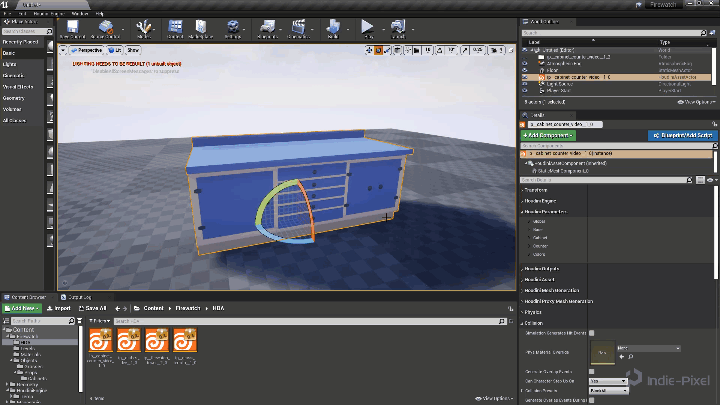Check Simulation Generates Hit Events box
Screen dimensions: 720x405
click(x=591, y=333)
